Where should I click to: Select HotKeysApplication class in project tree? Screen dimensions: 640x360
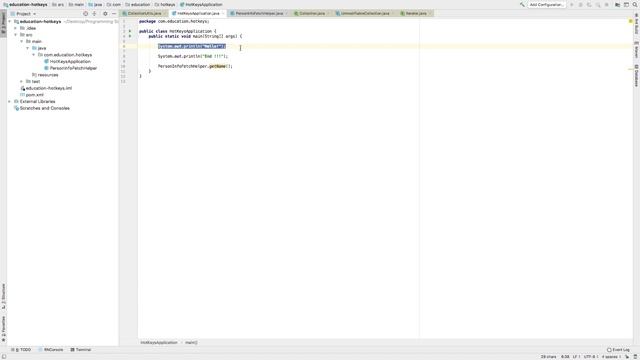(x=67, y=61)
